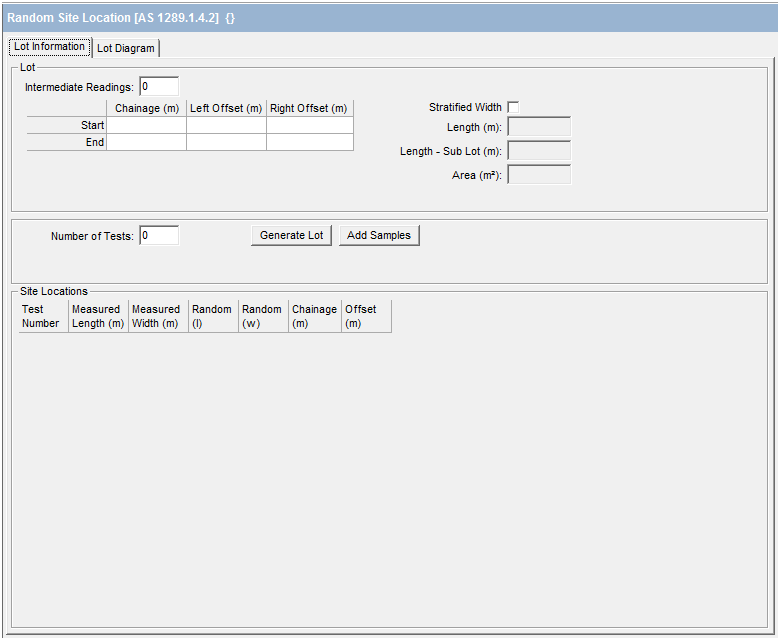
Task: Click the Generate Lot button
Action: point(291,236)
